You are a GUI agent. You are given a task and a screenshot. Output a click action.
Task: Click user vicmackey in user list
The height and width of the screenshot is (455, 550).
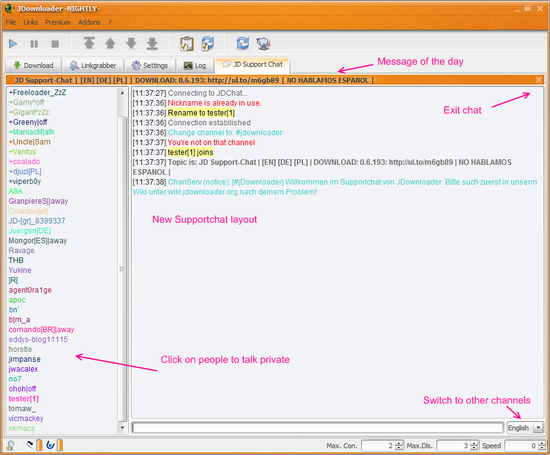[26, 418]
